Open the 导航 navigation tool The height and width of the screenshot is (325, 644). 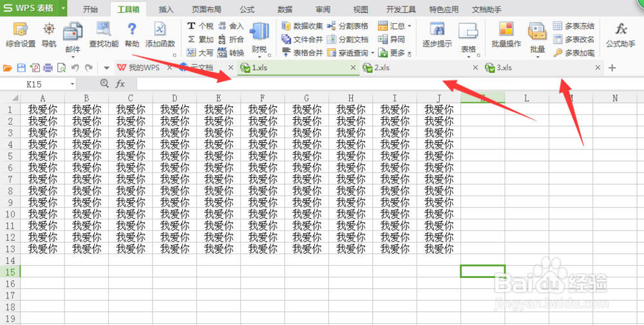[x=49, y=35]
